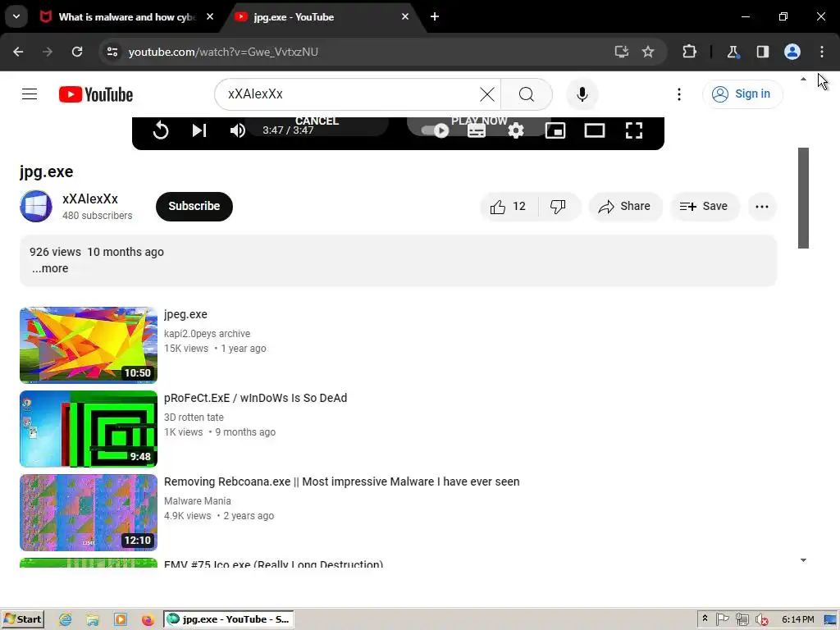Expand the description with ...more
Viewport: 840px width, 630px height.
(50, 268)
